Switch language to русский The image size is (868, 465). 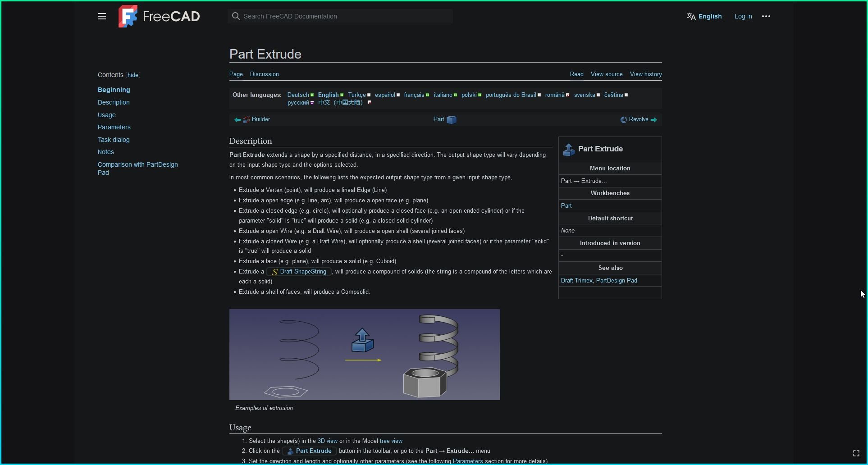coord(298,103)
